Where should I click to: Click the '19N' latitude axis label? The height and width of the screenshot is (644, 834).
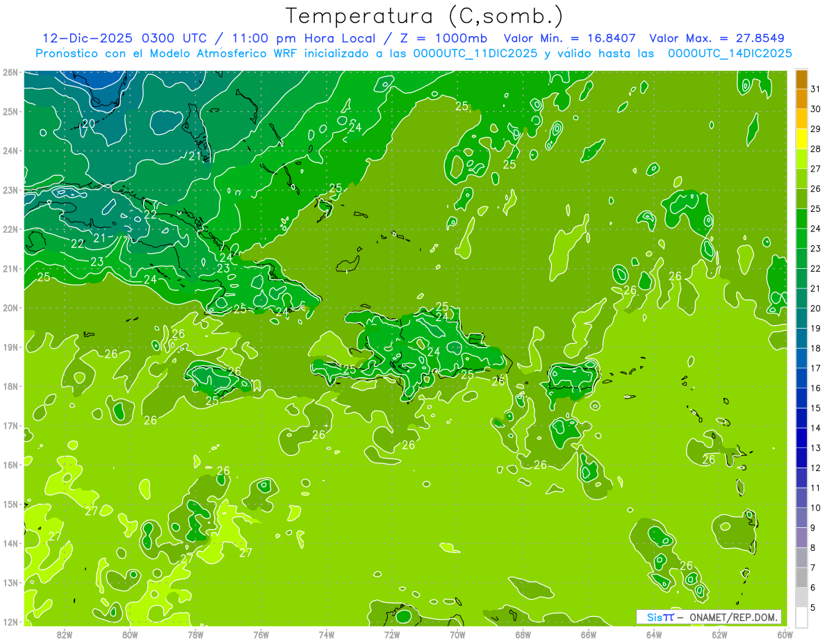pyautogui.click(x=10, y=347)
